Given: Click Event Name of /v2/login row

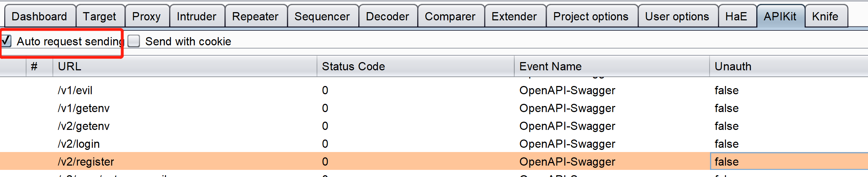Looking at the screenshot, I should click(567, 144).
